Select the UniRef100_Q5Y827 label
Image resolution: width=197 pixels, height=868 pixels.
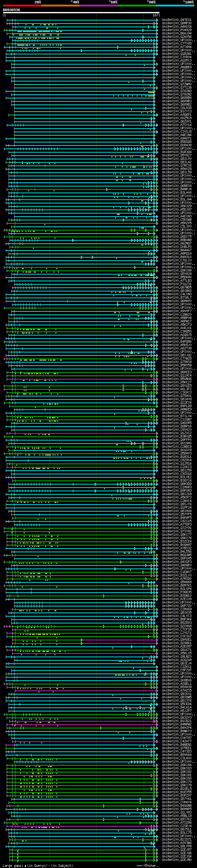pos(176,155)
